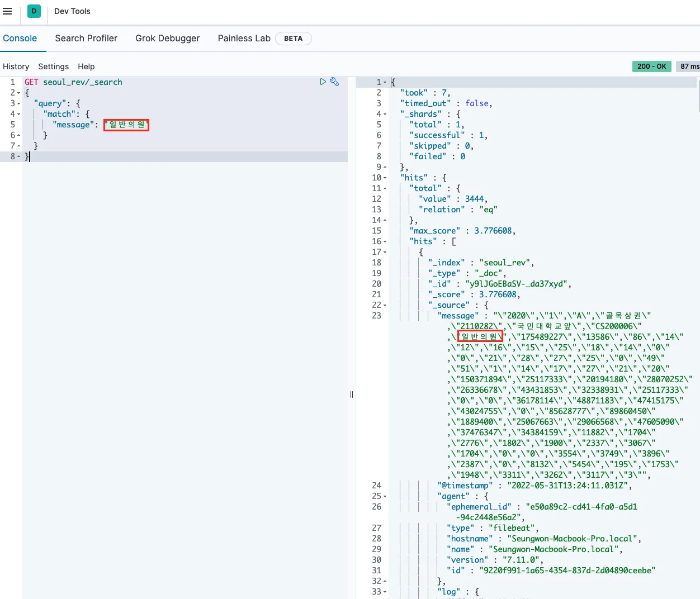Image resolution: width=700 pixels, height=599 pixels.
Task: Run the query with the play icon
Action: click(x=323, y=82)
